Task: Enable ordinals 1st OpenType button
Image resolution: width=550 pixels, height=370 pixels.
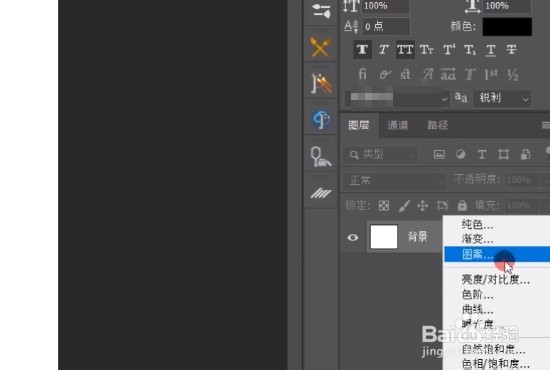Action: (x=491, y=74)
